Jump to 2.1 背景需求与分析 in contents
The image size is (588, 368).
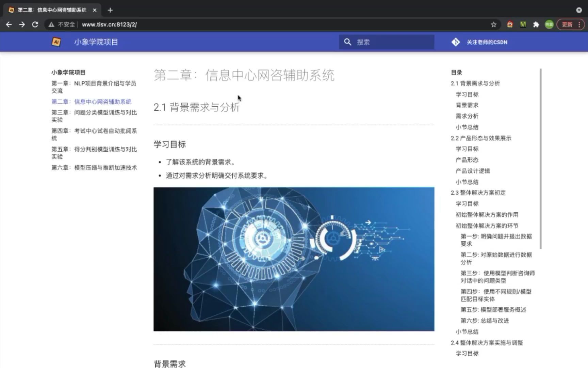(475, 83)
